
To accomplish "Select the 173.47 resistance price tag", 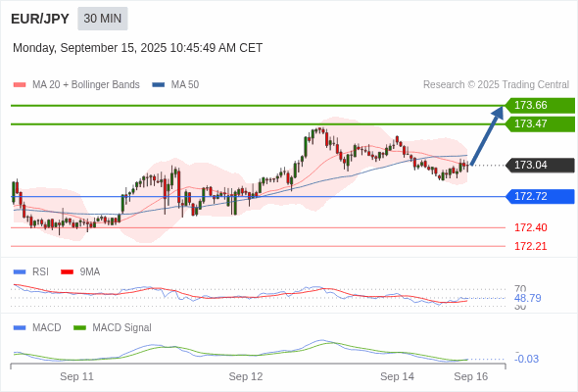I will 540,123.
